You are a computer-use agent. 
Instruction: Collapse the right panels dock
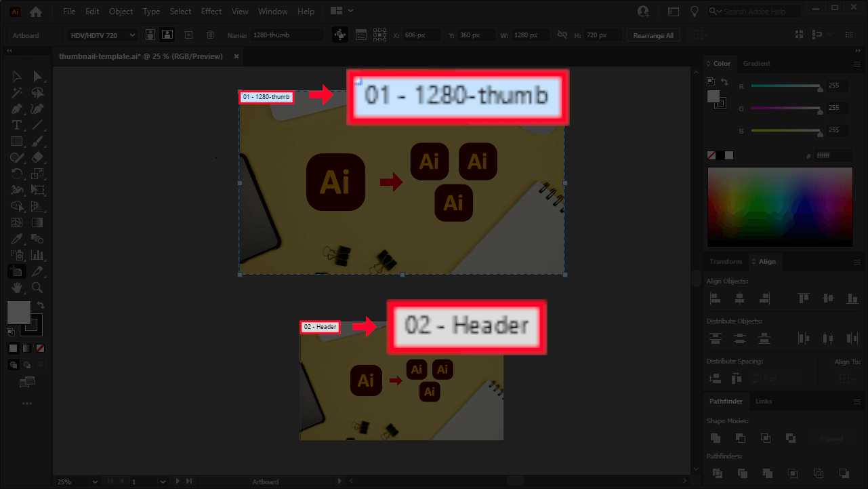859,51
